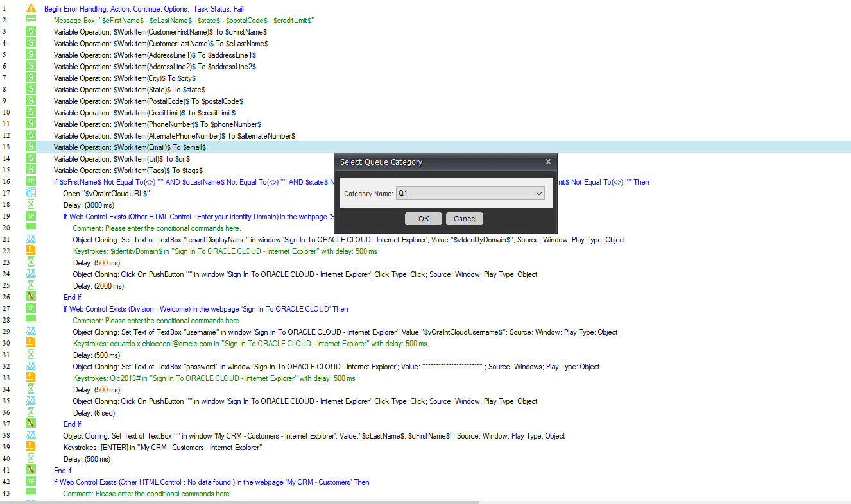Viewport: 851px width, 504px height.
Task: Click the green Message Box icon on line 2
Action: point(30,20)
